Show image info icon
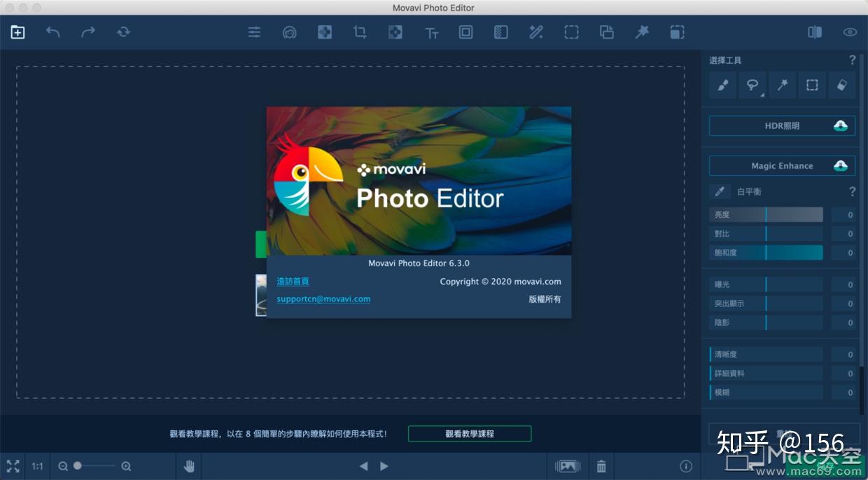The width and height of the screenshot is (868, 480). click(686, 466)
